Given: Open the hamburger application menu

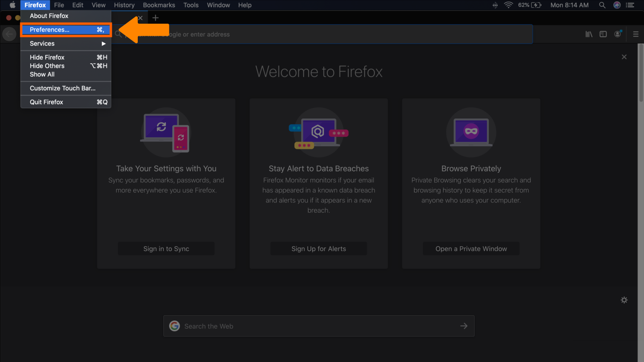Looking at the screenshot, I should (x=636, y=34).
